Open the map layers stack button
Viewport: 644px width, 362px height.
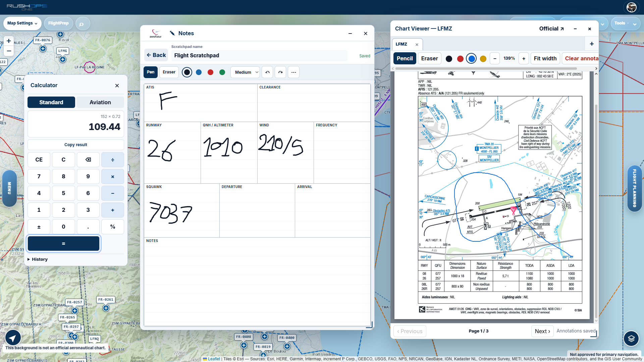631,339
